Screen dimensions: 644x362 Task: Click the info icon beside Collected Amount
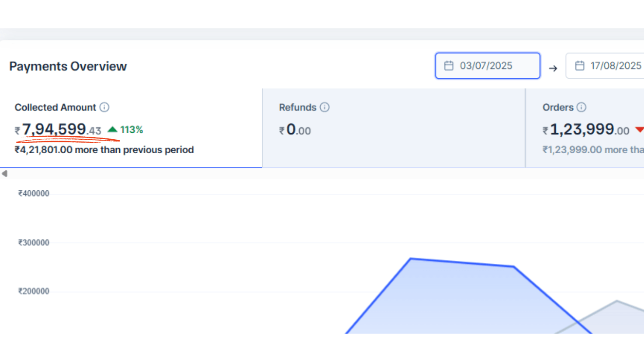click(104, 107)
